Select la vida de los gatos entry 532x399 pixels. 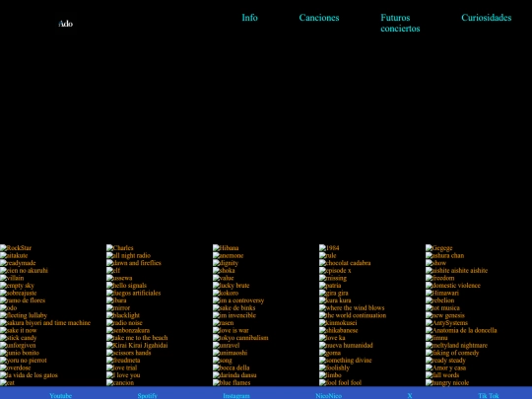pos(29,375)
